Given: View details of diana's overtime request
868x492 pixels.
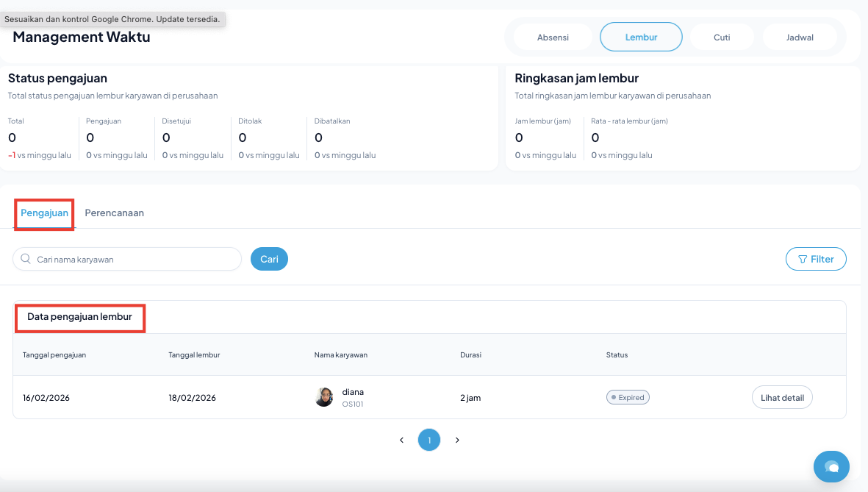Looking at the screenshot, I should tap(782, 397).
